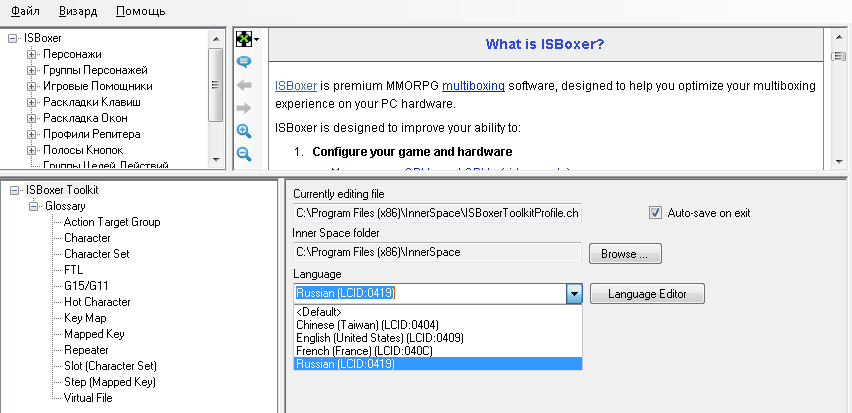This screenshot has height=413, width=852.
Task: Click the help pane's scroll down arrow
Action: tap(838, 161)
